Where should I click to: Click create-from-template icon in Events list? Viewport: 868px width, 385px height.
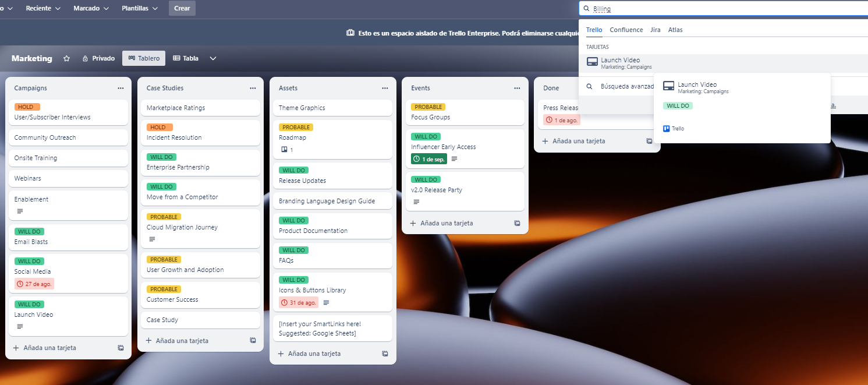(517, 223)
